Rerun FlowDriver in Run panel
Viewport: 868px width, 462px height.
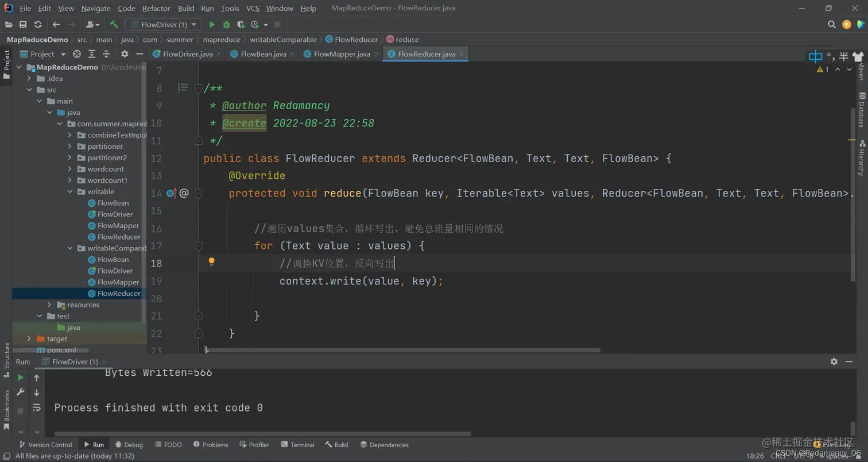click(21, 378)
